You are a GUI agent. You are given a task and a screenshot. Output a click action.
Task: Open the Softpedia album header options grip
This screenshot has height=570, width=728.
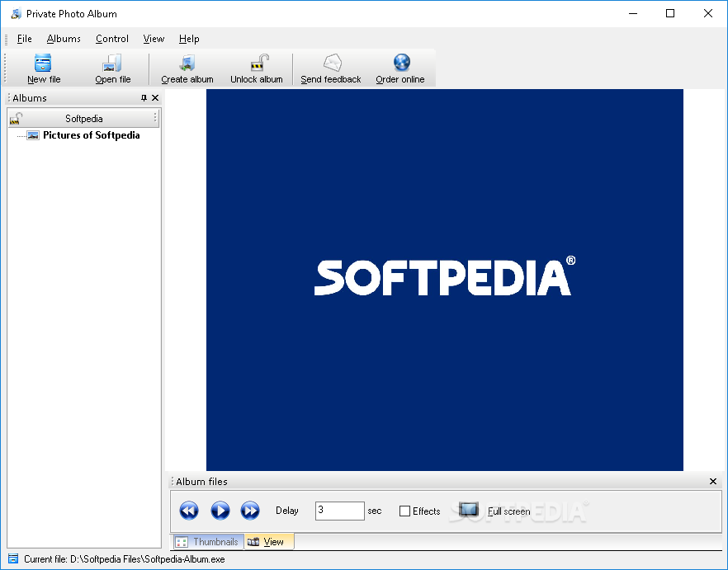(155, 118)
